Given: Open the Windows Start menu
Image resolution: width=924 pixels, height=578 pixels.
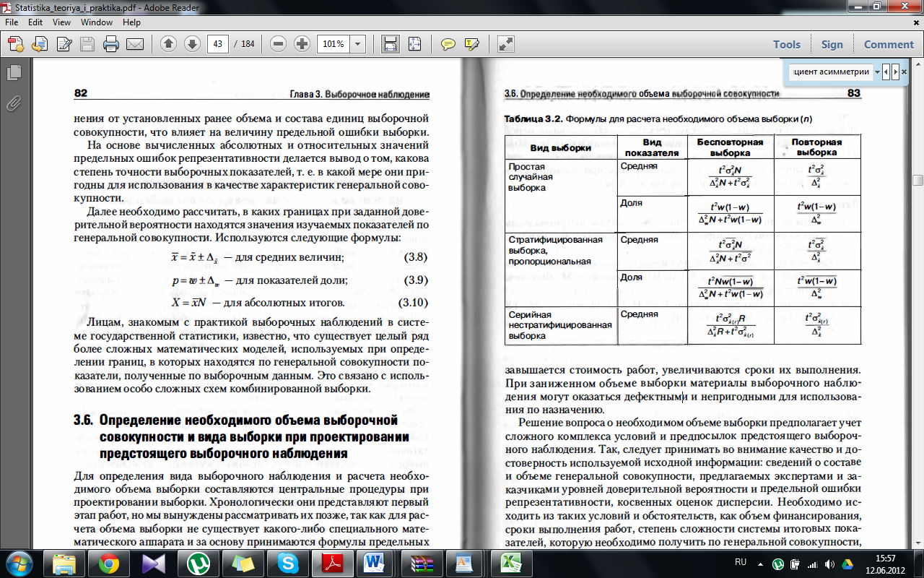Looking at the screenshot, I should point(19,562).
